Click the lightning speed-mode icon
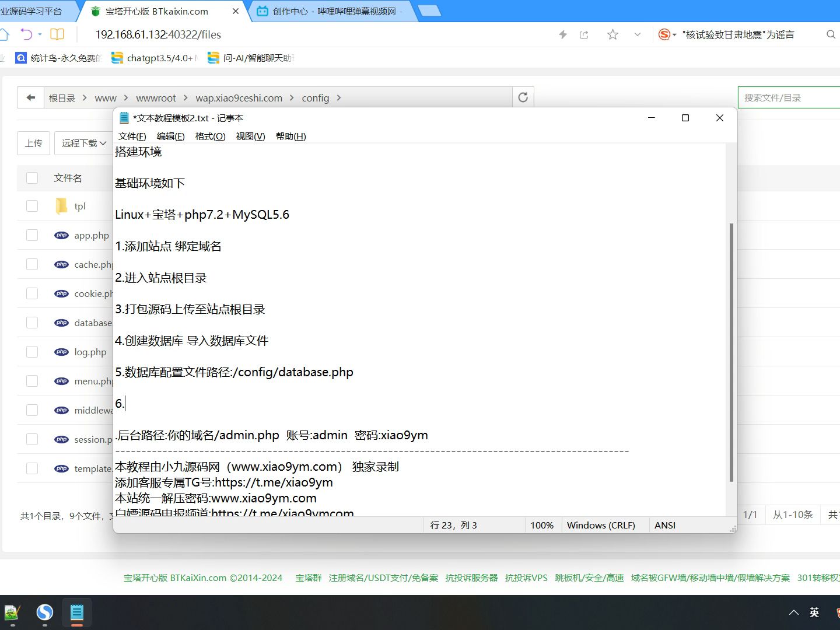 click(563, 35)
